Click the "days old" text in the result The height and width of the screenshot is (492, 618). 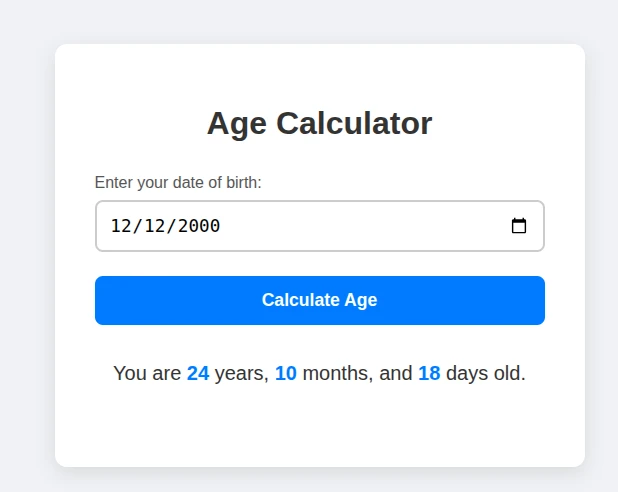tap(485, 373)
